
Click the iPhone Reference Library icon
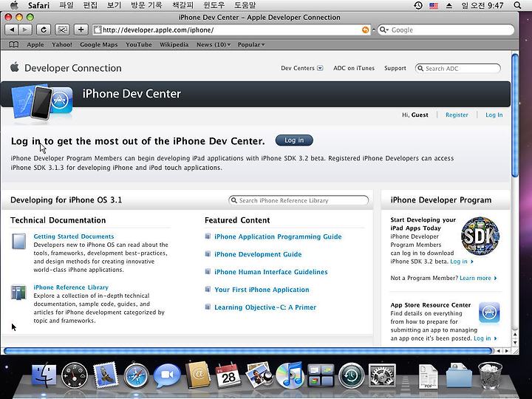click(x=18, y=293)
